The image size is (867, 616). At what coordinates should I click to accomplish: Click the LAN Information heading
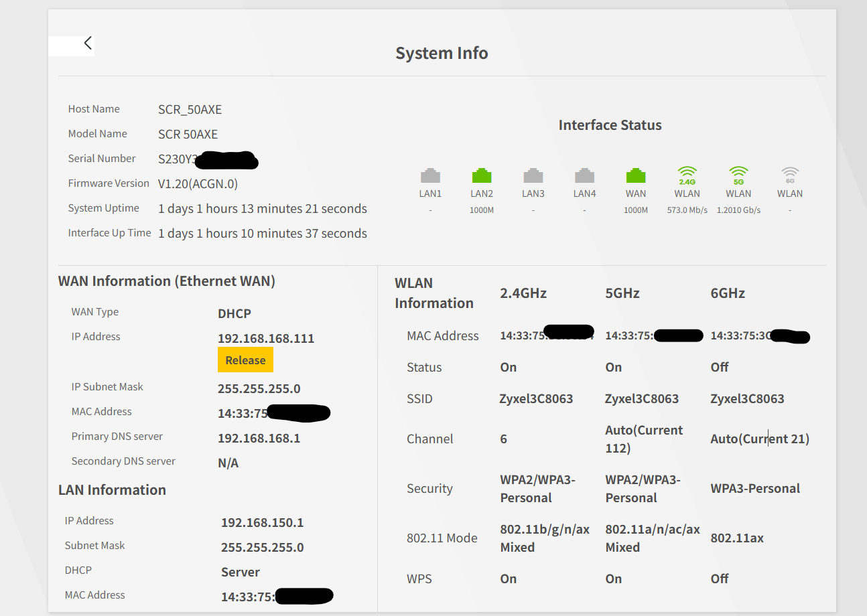coord(112,490)
